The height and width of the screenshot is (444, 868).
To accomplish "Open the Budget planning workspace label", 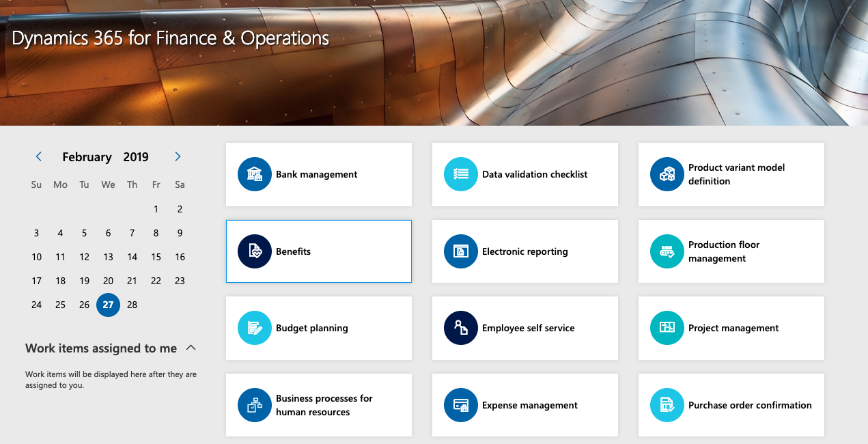I will point(312,328).
